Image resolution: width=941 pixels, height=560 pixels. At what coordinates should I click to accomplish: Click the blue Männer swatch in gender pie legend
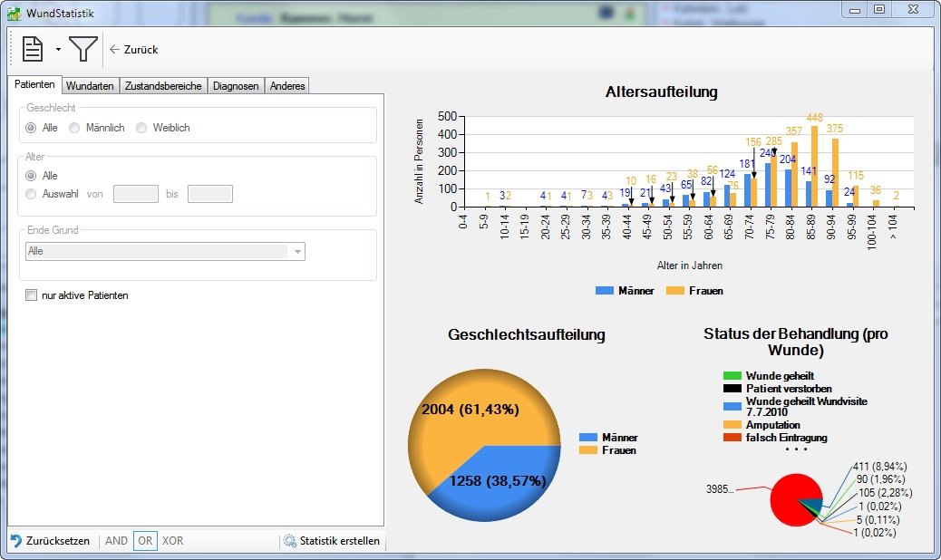coord(588,438)
